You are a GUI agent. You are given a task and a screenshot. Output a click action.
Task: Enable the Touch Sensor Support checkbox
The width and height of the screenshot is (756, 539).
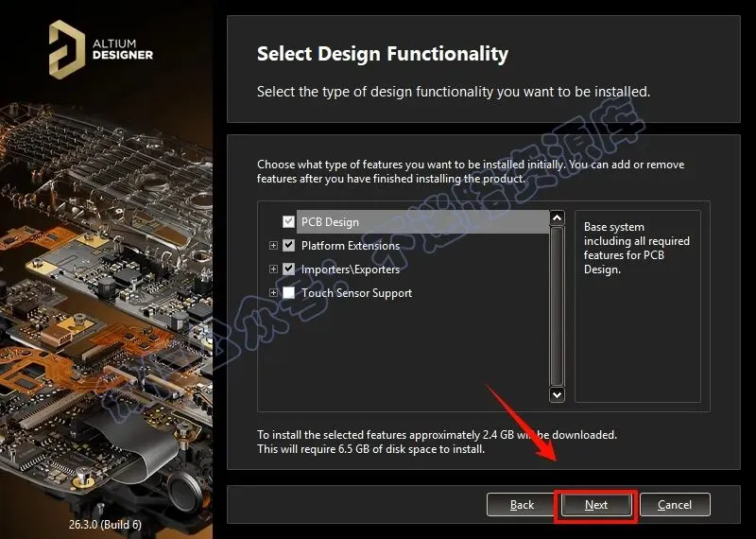click(x=288, y=292)
